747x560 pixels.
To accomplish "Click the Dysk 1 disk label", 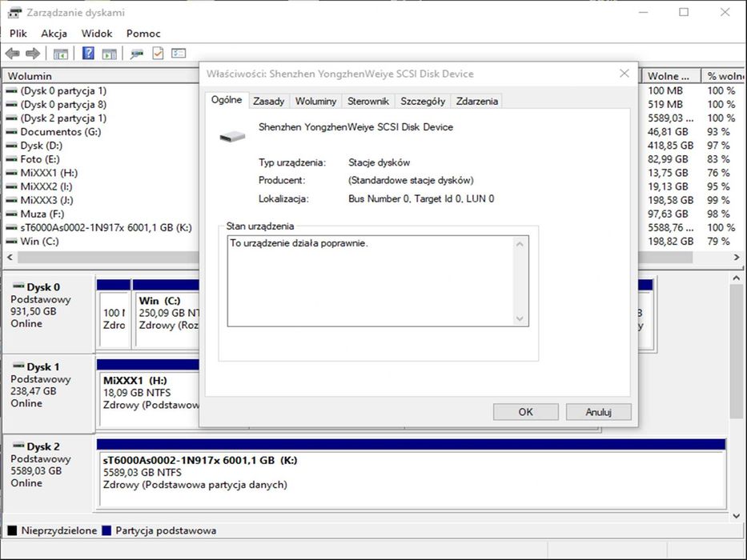I will point(43,367).
